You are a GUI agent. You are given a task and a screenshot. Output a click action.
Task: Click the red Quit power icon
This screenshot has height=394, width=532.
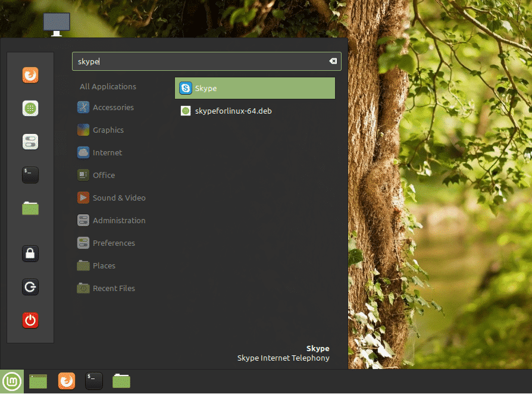[30, 320]
